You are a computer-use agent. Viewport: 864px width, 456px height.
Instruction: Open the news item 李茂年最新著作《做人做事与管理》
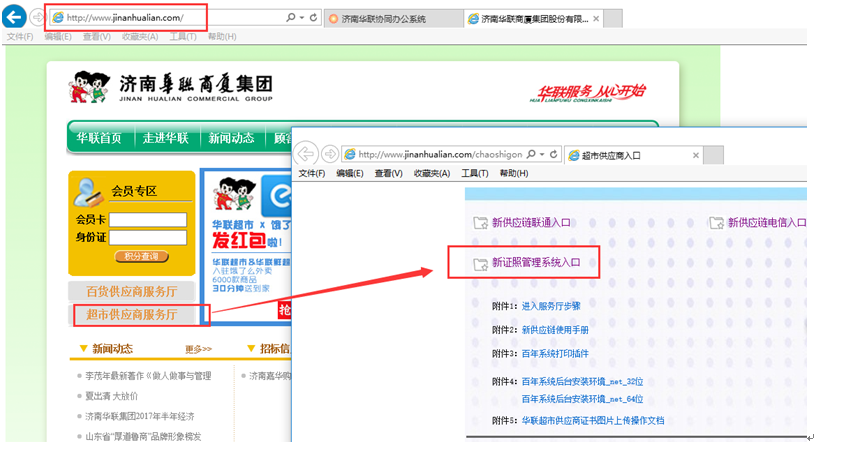pos(148,376)
